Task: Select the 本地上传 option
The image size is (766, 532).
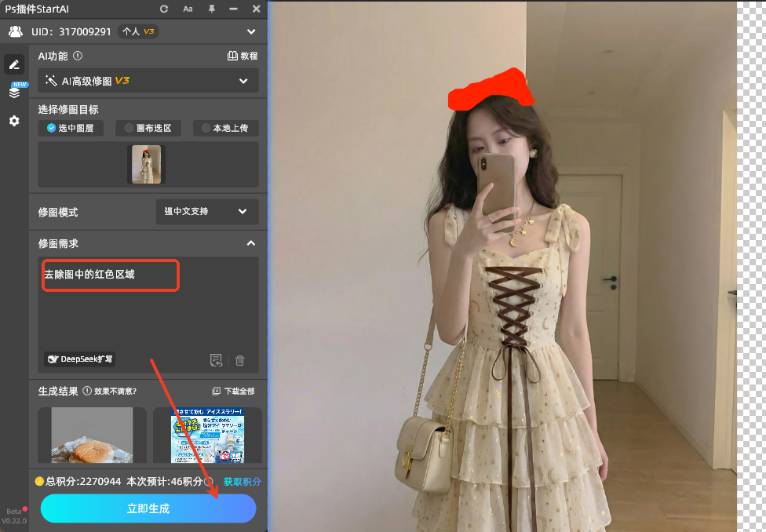Action: 225,128
